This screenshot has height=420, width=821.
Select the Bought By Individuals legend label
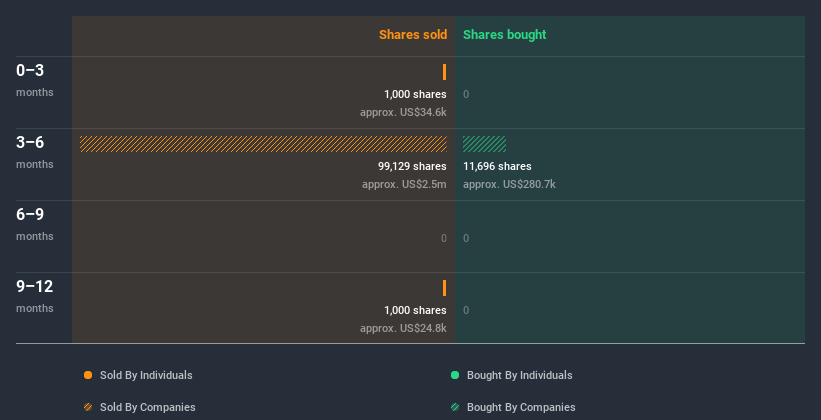[519, 375]
